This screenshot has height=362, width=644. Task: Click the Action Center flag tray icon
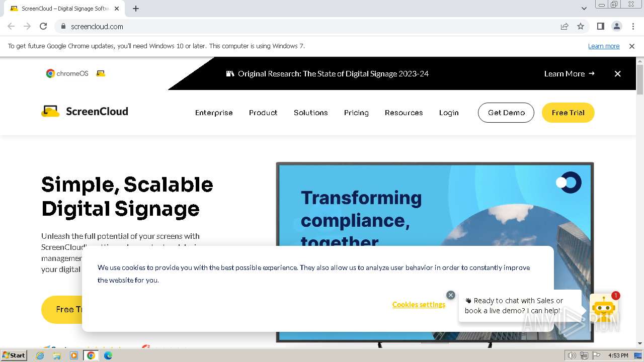point(596,355)
